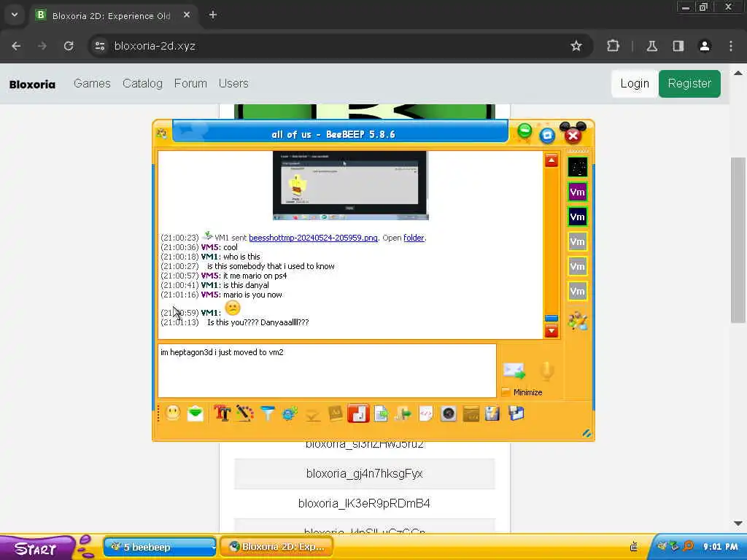
Task: Click into the BeeBEEP message input box
Action: (327, 370)
